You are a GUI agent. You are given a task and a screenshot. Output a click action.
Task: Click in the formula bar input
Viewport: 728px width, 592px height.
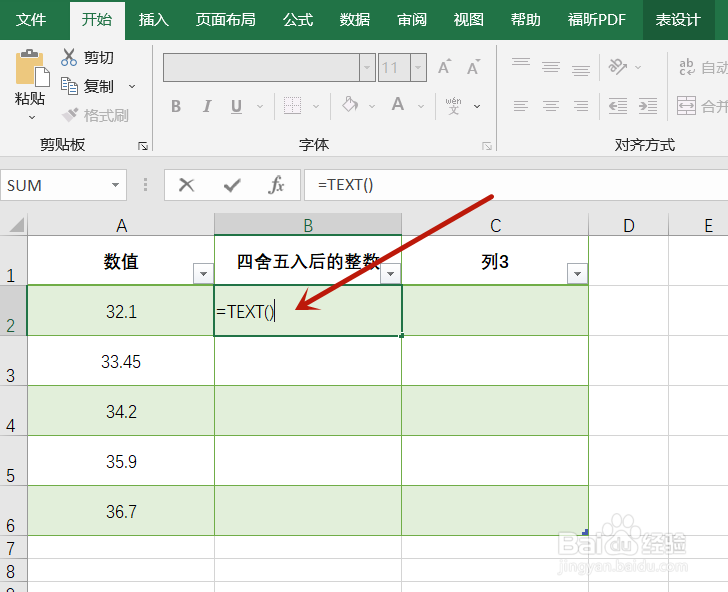point(515,185)
